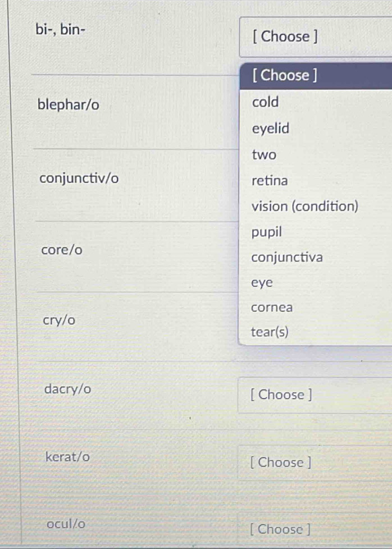Pick the "conjunctiva" option
Screen dimensions: 392x549
pos(287,258)
